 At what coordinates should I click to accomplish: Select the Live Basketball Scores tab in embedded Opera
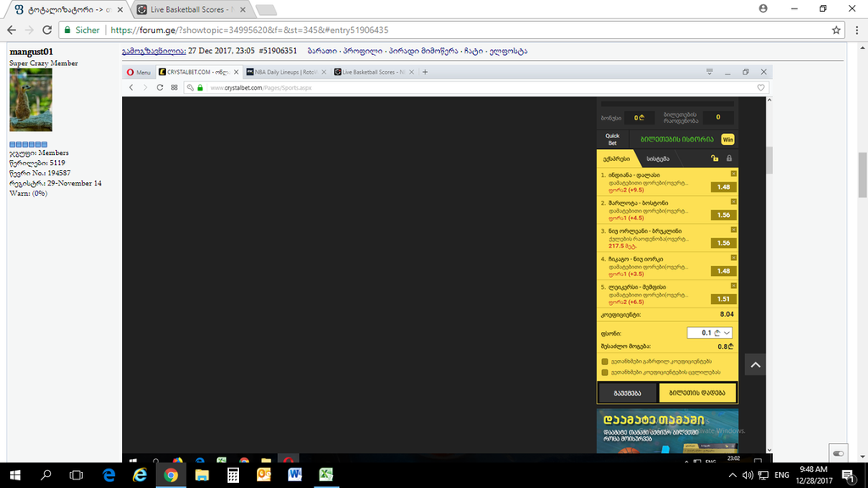point(371,72)
